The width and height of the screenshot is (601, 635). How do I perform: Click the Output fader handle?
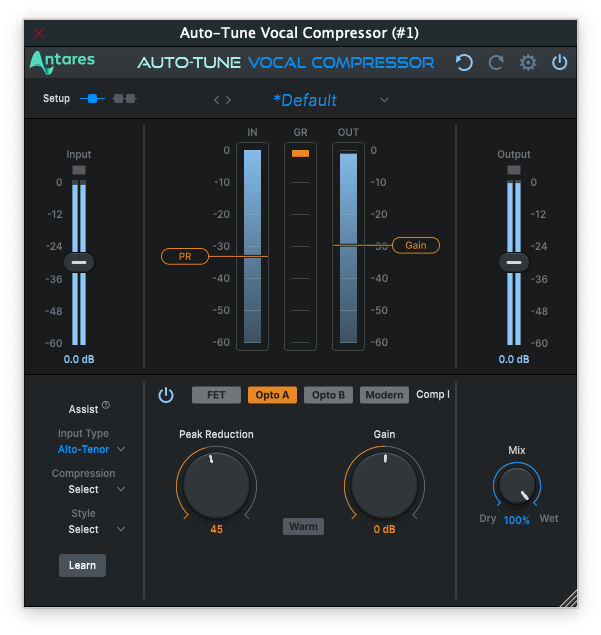[x=514, y=262]
